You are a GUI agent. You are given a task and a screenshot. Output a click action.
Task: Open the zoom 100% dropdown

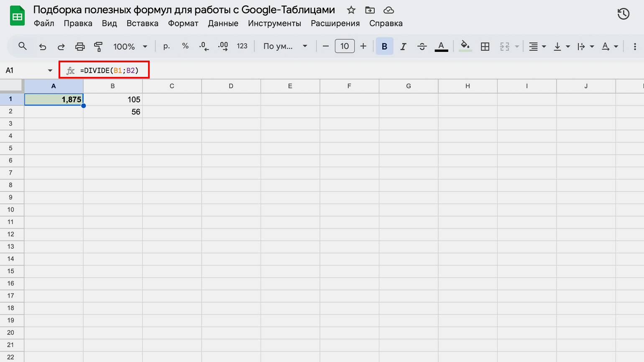click(130, 46)
